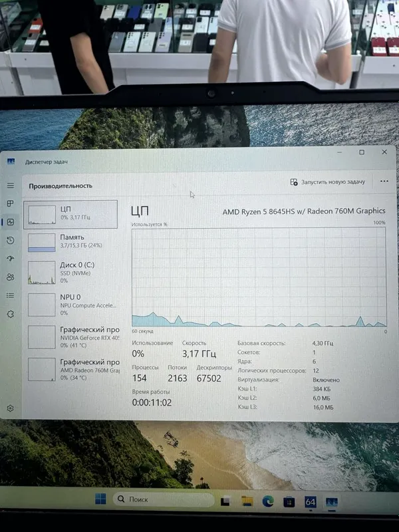Click the threads count 2163
The width and height of the screenshot is (399, 532).
177,378
